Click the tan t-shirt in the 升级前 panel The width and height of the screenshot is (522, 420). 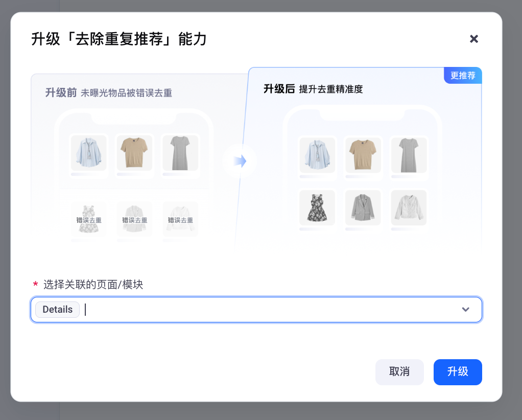point(134,153)
